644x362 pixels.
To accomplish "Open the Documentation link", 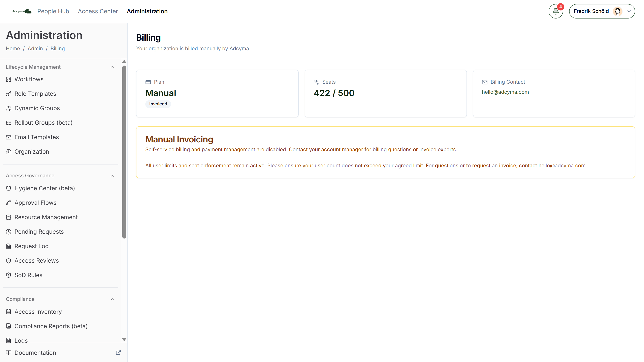I will coord(35,353).
